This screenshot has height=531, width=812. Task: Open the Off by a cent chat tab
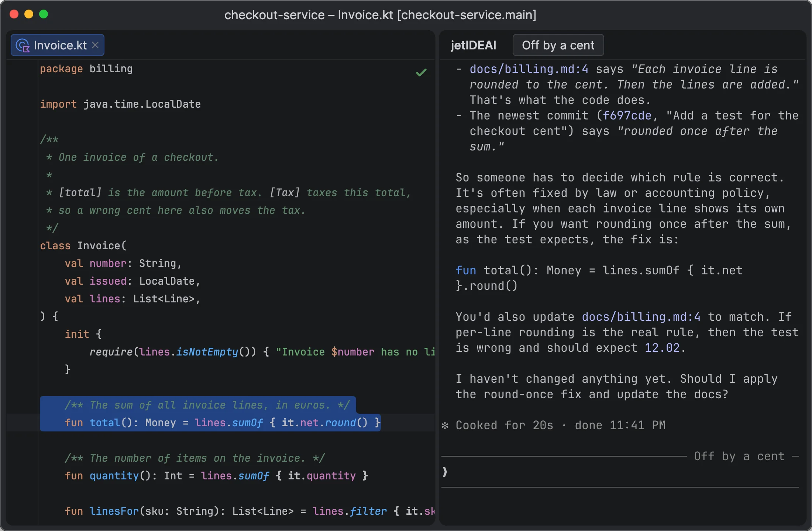point(558,45)
